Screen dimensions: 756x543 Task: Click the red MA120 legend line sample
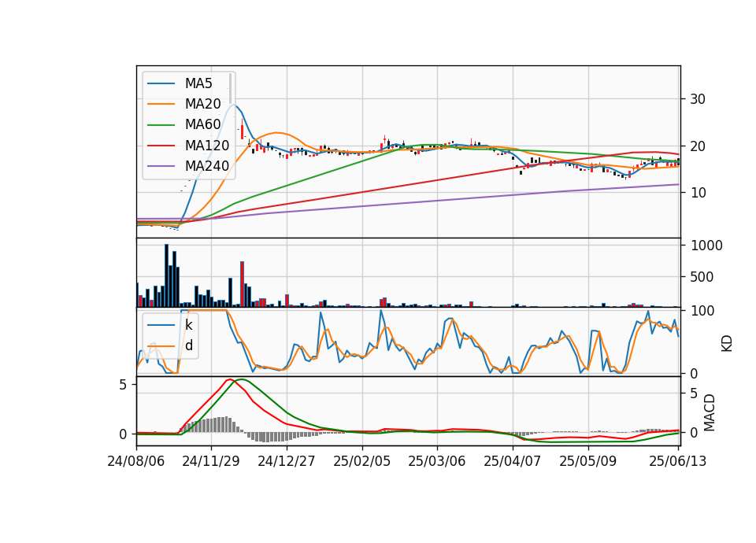(x=161, y=146)
